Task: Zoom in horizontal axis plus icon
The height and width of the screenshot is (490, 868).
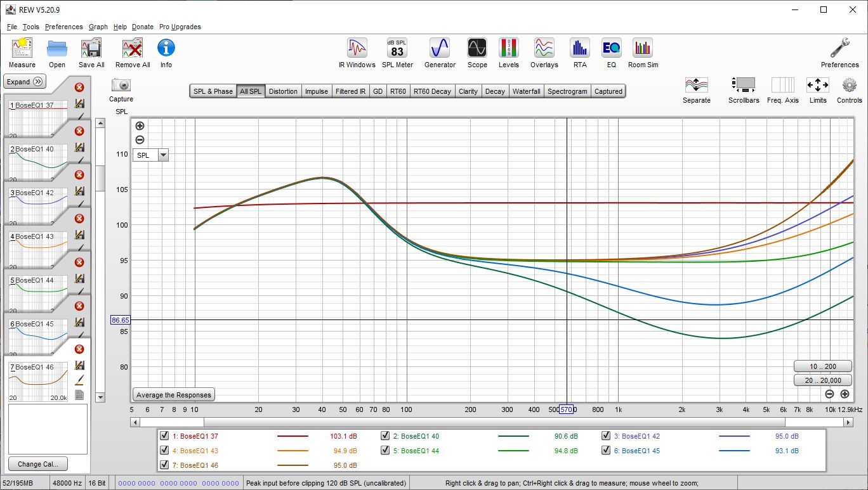Action: [x=845, y=394]
